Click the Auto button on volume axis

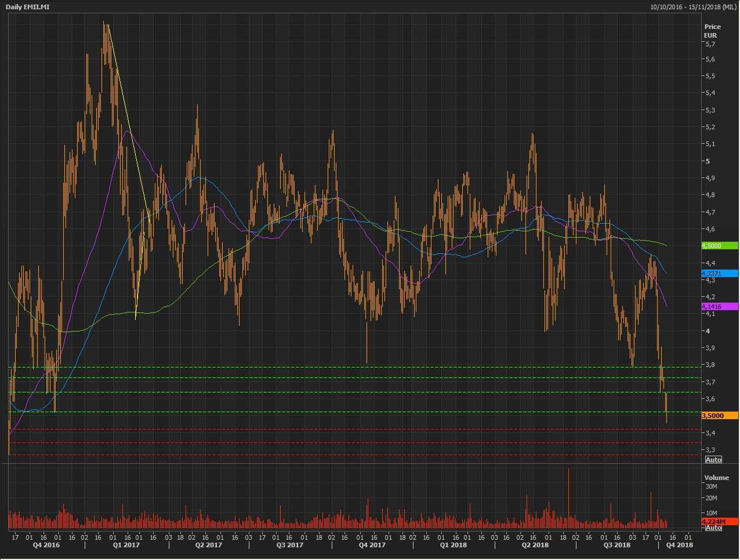click(713, 528)
